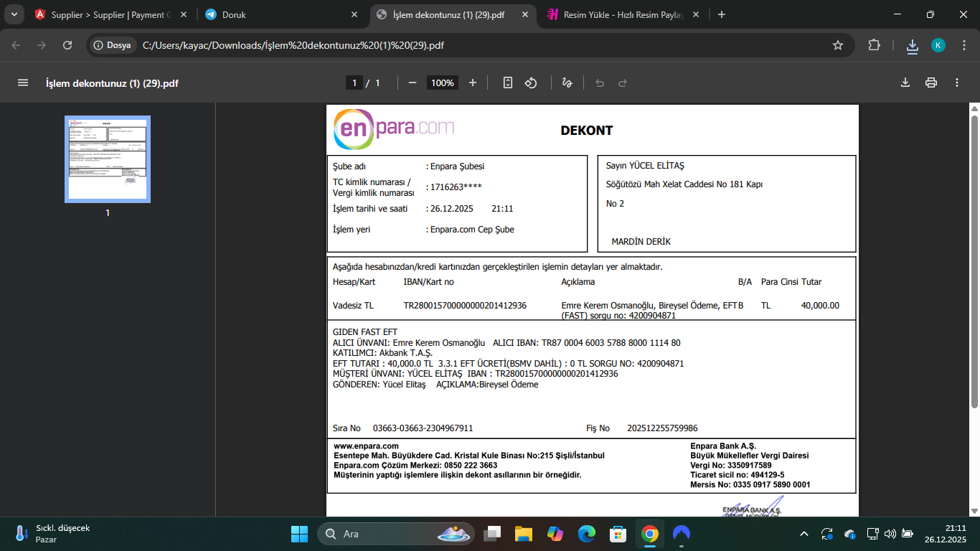Image resolution: width=980 pixels, height=551 pixels.
Task: Open the volume control in system tray
Action: [x=890, y=534]
